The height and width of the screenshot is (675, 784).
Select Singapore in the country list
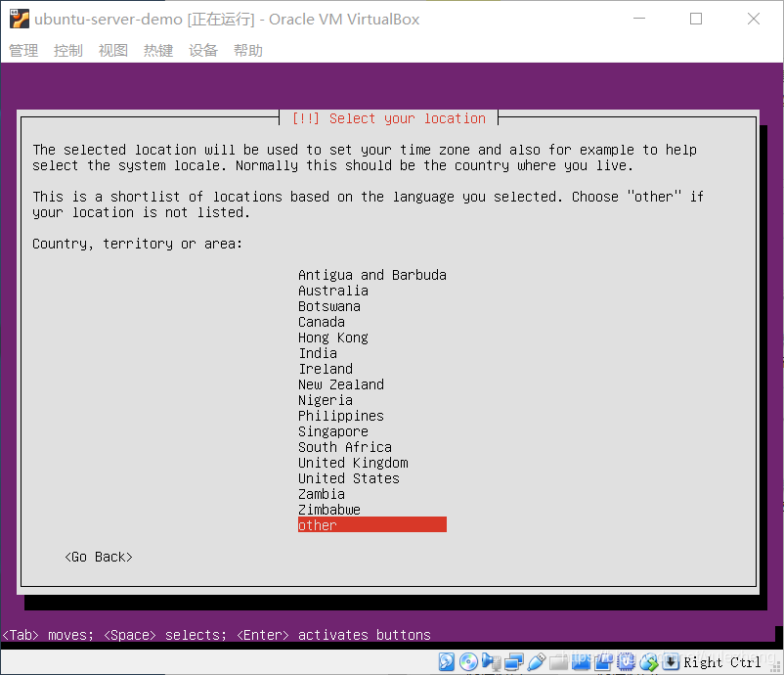[372, 431]
